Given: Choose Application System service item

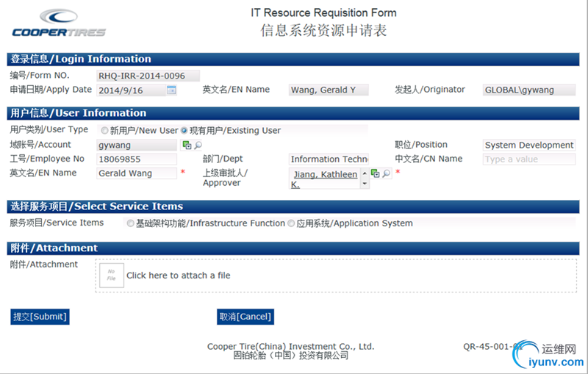Looking at the screenshot, I should (291, 223).
